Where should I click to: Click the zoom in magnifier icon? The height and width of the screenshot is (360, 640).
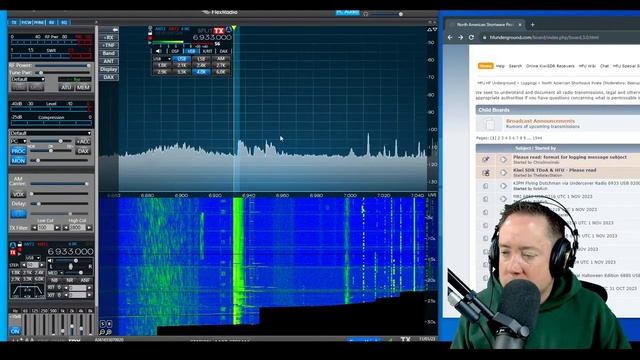(109, 333)
